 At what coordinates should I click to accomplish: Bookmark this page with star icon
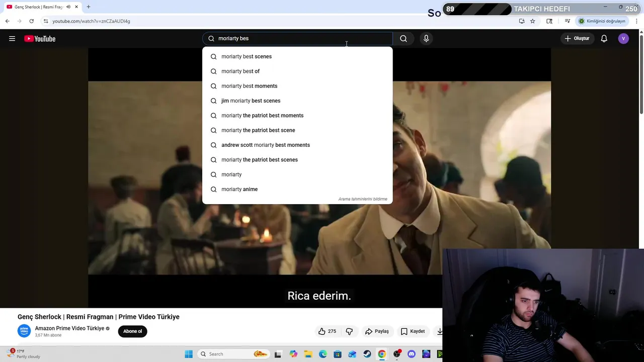tap(532, 21)
